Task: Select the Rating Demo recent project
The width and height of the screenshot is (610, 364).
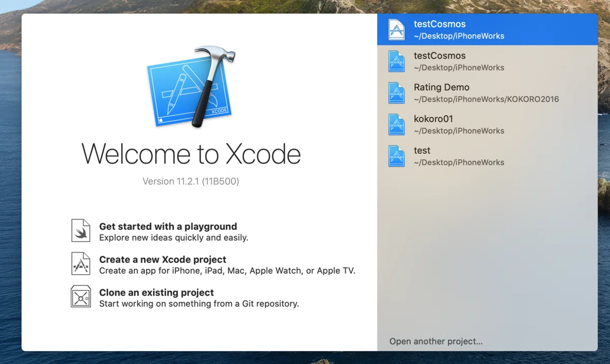Action: [x=487, y=93]
